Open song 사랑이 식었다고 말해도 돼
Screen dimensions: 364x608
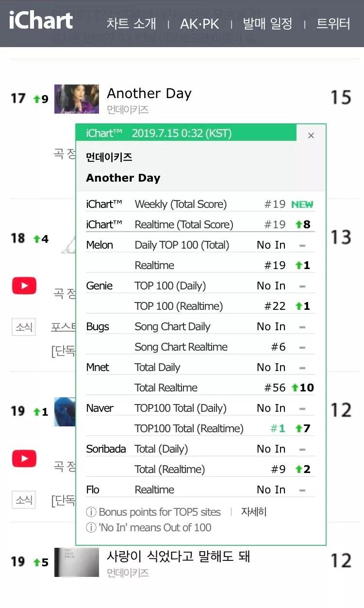178,556
